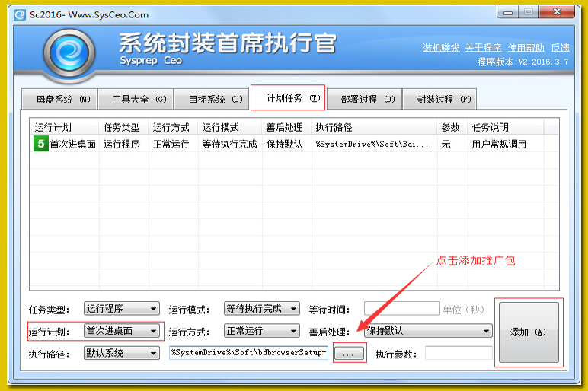The width and height of the screenshot is (588, 391).
Task: Click the 运行模式 column header
Action: (x=230, y=127)
